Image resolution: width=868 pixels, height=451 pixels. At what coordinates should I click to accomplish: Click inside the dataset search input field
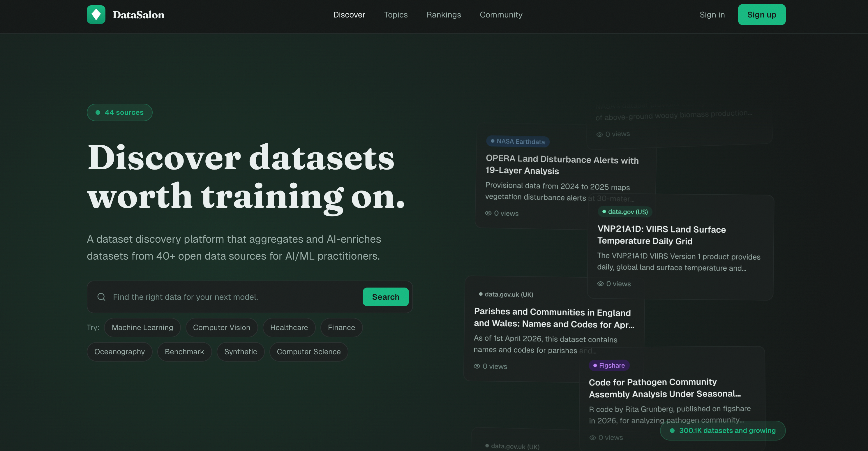pos(219,297)
